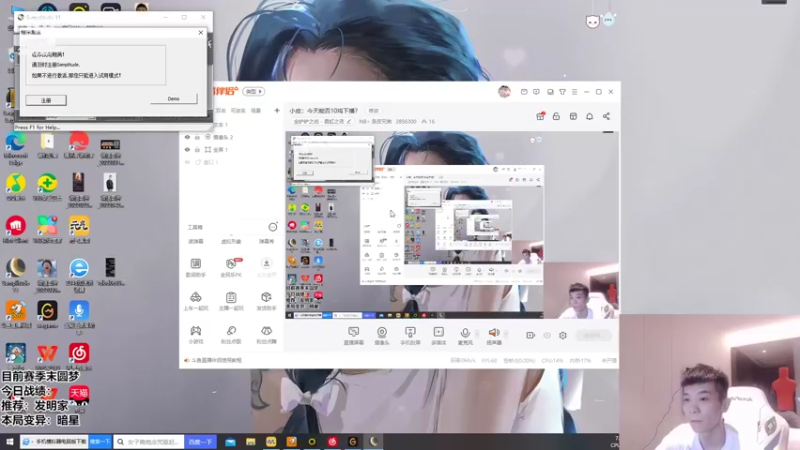Open the speaker volume slider
This screenshot has height=450, width=800.
(506, 334)
